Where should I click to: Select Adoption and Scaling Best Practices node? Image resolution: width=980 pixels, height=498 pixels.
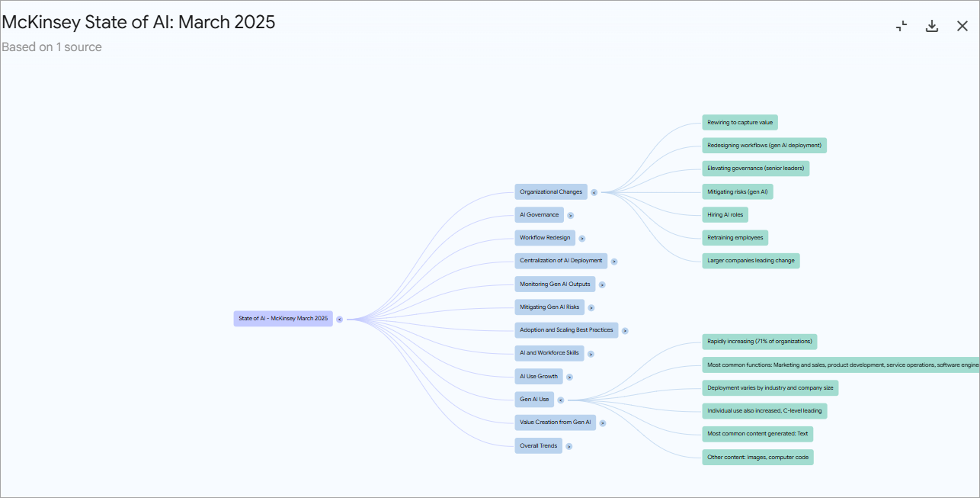[566, 330]
